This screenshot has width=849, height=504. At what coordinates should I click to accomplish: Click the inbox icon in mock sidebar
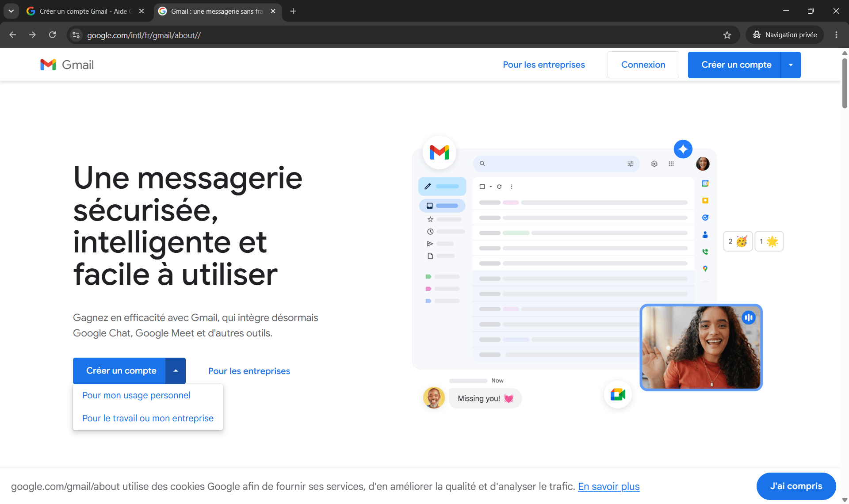[x=429, y=206]
